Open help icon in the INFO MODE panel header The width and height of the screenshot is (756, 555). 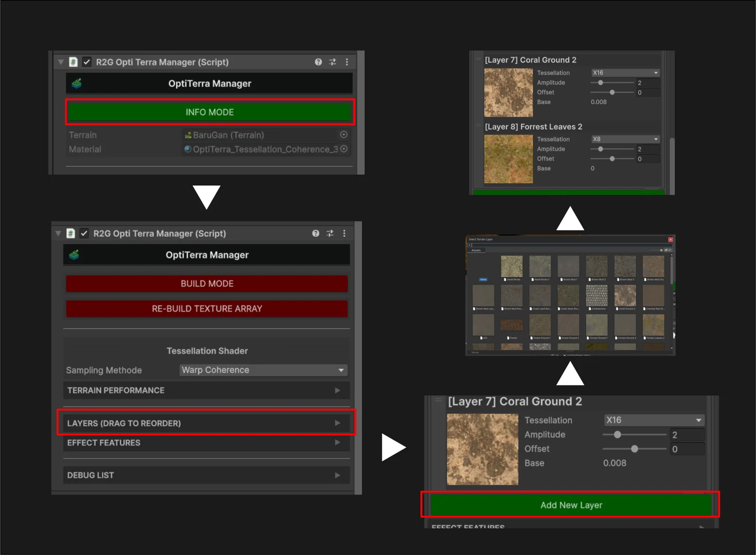click(318, 62)
